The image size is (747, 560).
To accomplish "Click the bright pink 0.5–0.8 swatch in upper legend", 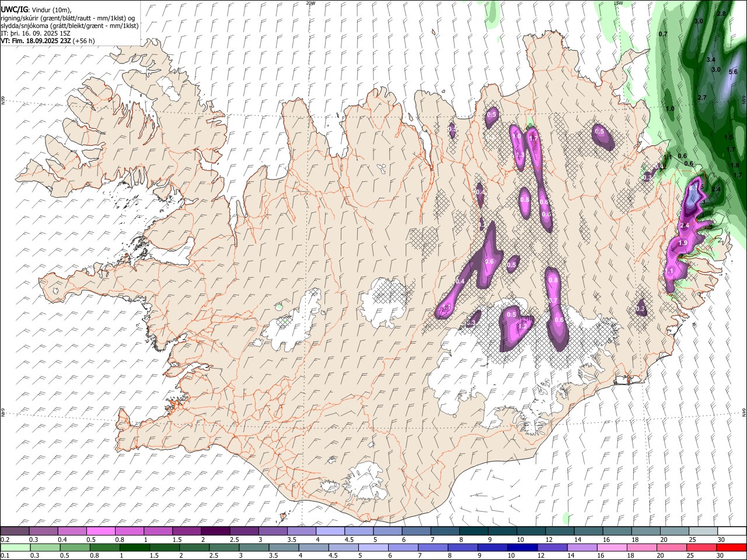I will pyautogui.click(x=100, y=531).
